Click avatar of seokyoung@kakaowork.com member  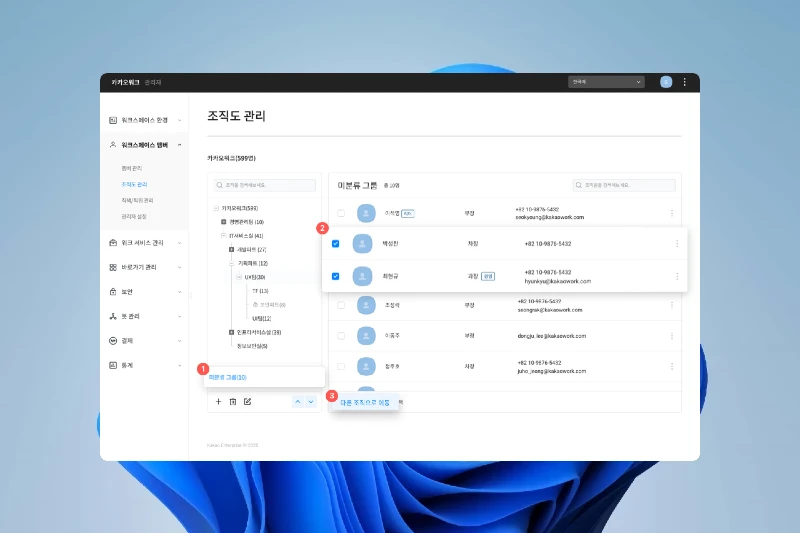(x=366, y=213)
